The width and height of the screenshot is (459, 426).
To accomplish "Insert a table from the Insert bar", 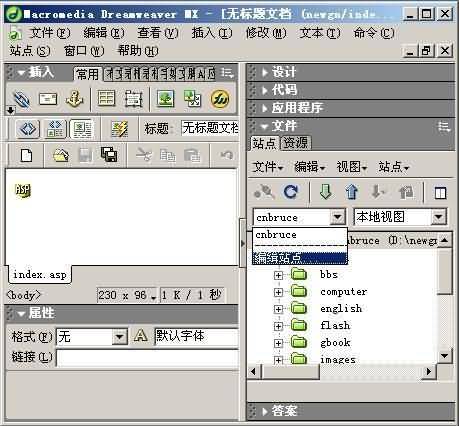I will 106,99.
